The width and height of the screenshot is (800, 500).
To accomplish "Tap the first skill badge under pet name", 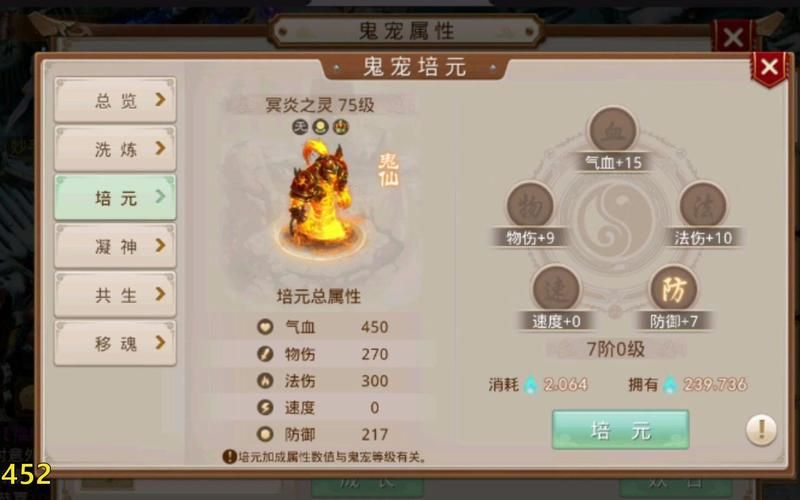I will (300, 127).
